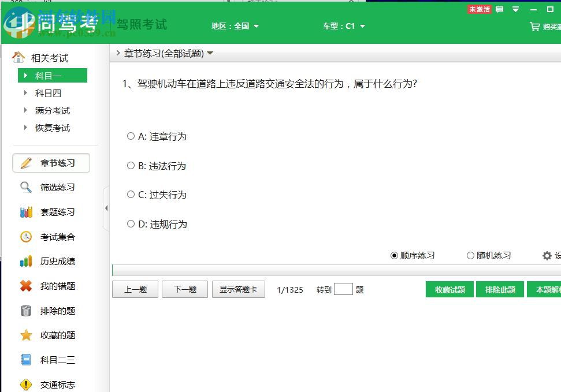Select answer option D: 违规行为
561x392 pixels.
pyautogui.click(x=131, y=224)
